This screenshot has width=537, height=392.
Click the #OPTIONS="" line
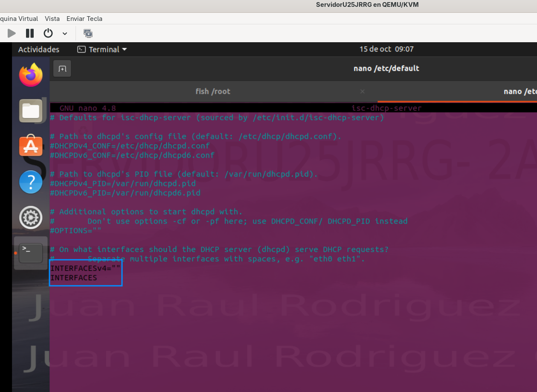76,231
